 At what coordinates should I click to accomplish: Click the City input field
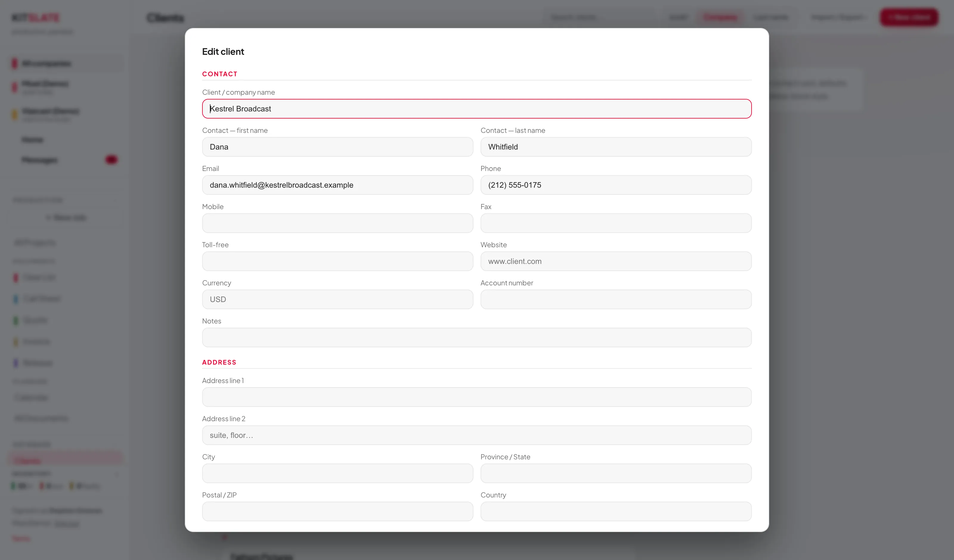pos(337,473)
